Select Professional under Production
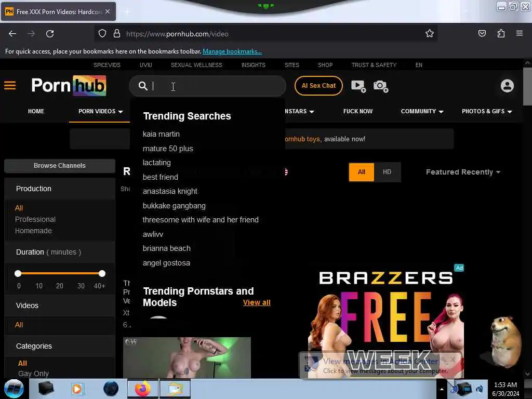Viewport: 532px width, 399px height. click(x=35, y=219)
